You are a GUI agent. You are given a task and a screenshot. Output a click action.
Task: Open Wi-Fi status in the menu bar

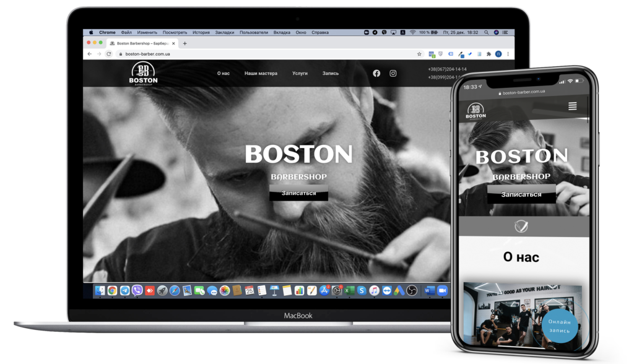[412, 32]
